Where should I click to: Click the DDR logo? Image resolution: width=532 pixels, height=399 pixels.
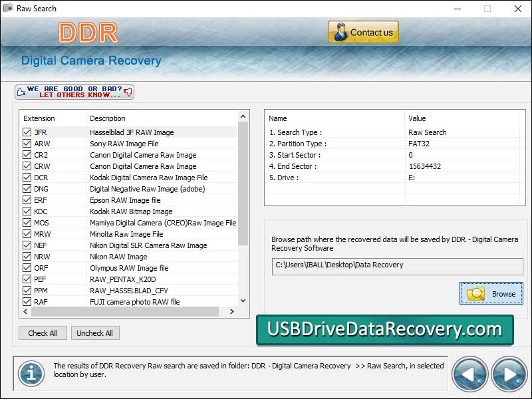[88, 33]
